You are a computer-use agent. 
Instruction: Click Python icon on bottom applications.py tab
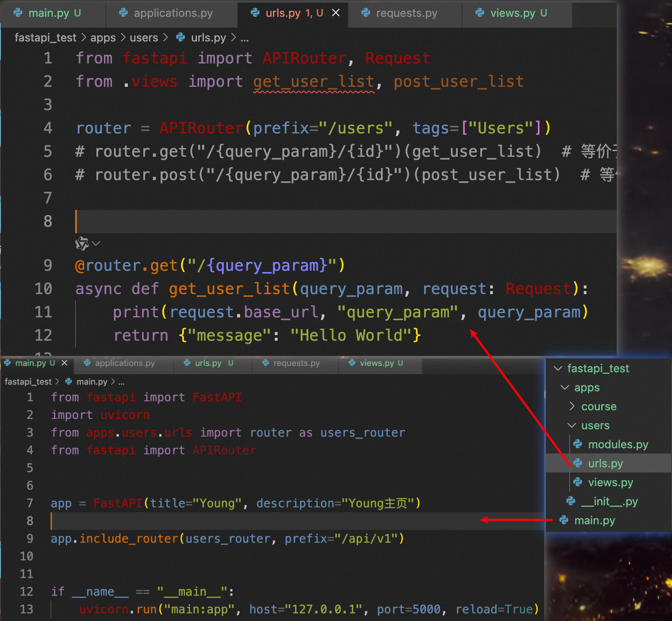[x=87, y=363]
